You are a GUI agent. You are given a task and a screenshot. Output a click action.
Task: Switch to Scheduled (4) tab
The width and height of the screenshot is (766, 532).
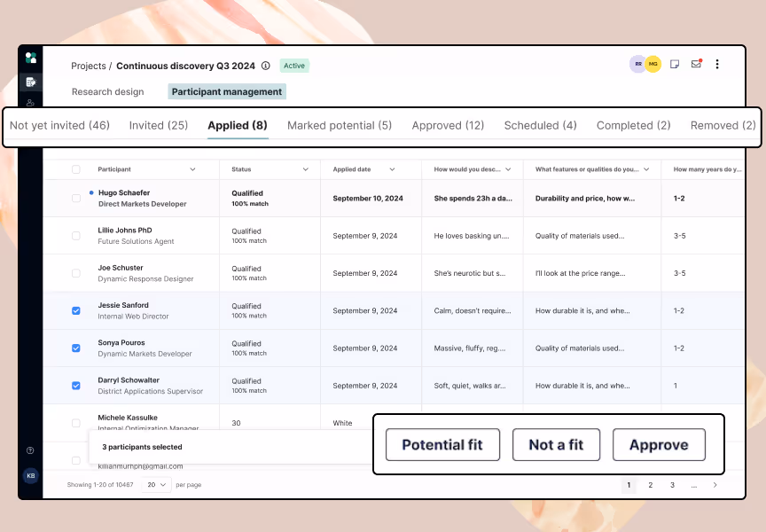click(x=540, y=126)
